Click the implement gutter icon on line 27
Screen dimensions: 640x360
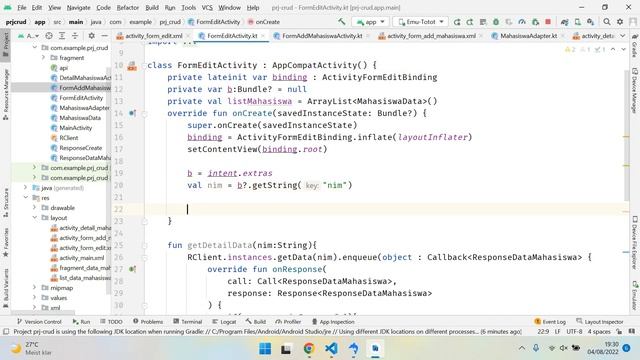tap(132, 269)
